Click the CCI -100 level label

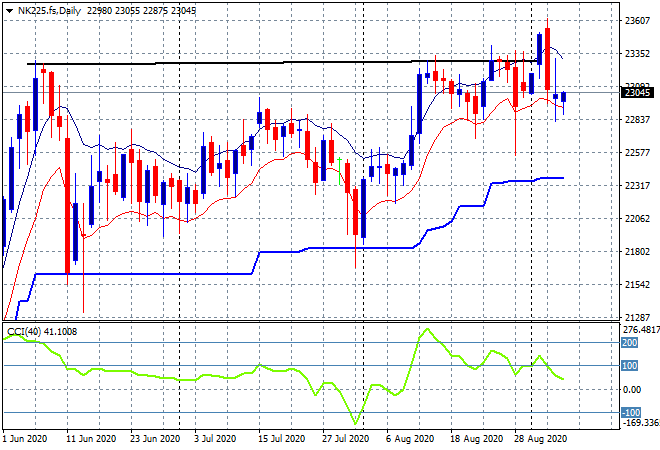coord(631,413)
